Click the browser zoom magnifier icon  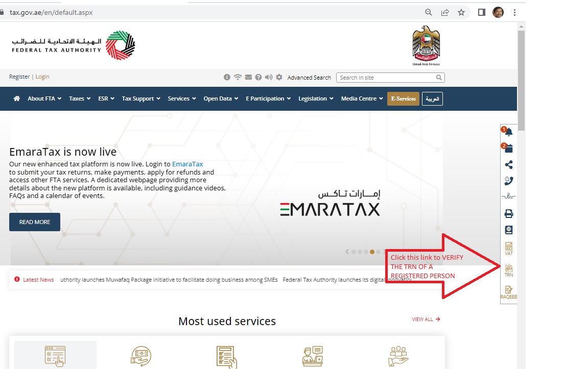click(428, 12)
